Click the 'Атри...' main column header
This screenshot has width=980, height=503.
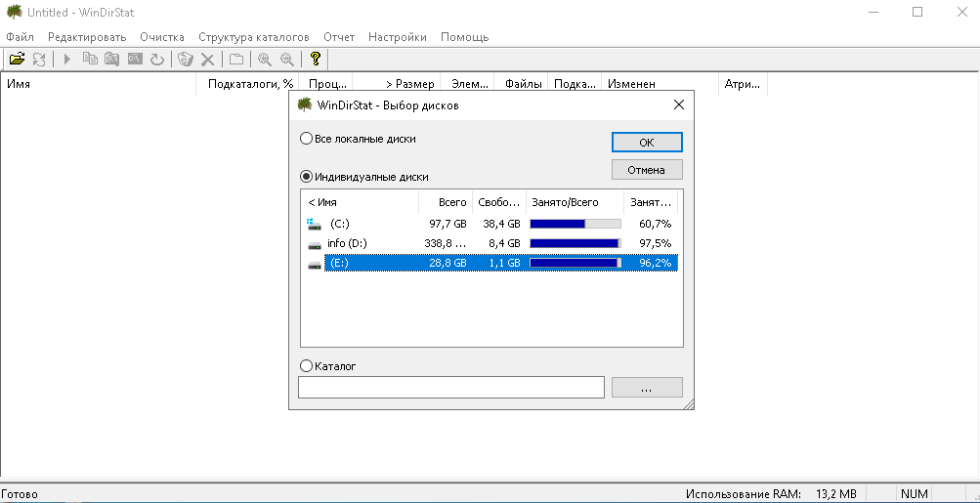pyautogui.click(x=744, y=84)
